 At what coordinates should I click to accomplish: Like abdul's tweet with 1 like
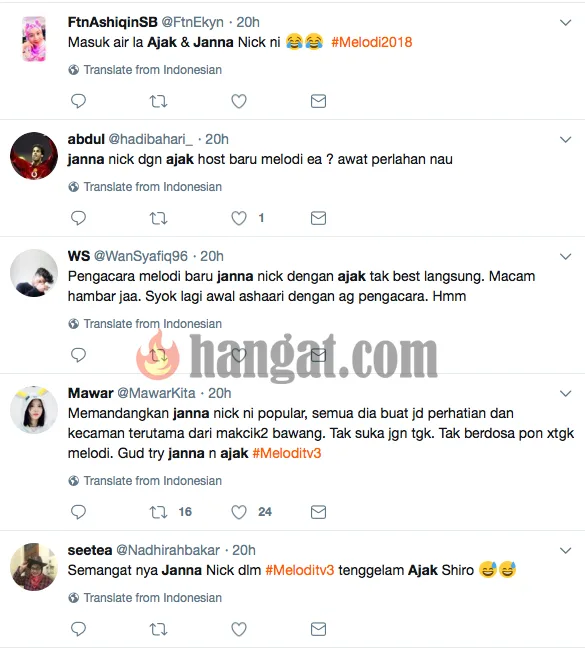pos(239,218)
